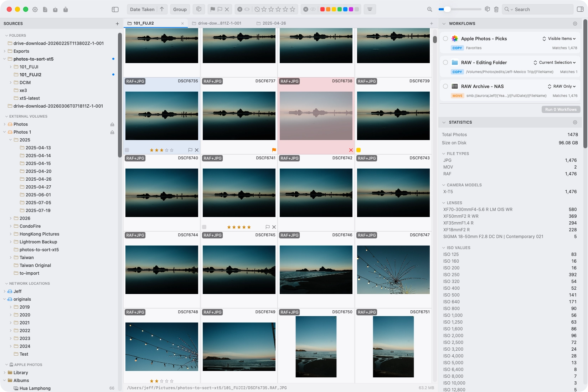588x392 pixels.
Task: Open the RAW Only dropdown
Action: [562, 86]
